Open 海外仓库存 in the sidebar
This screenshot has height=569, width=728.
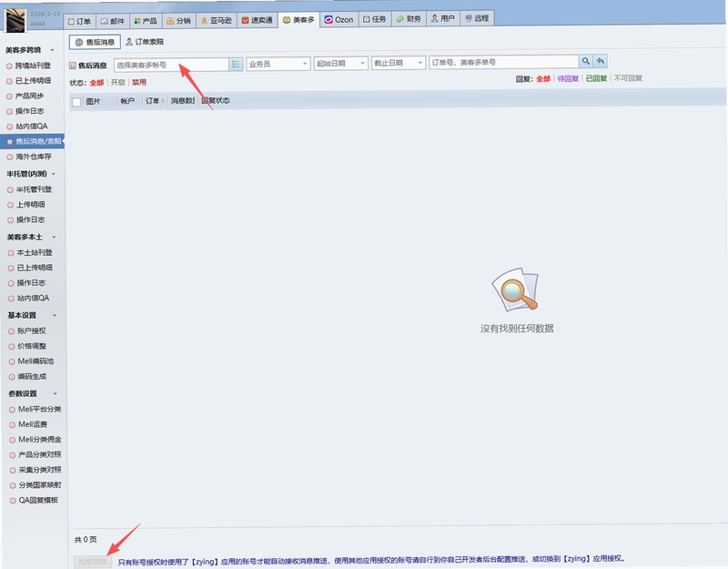tap(34, 157)
